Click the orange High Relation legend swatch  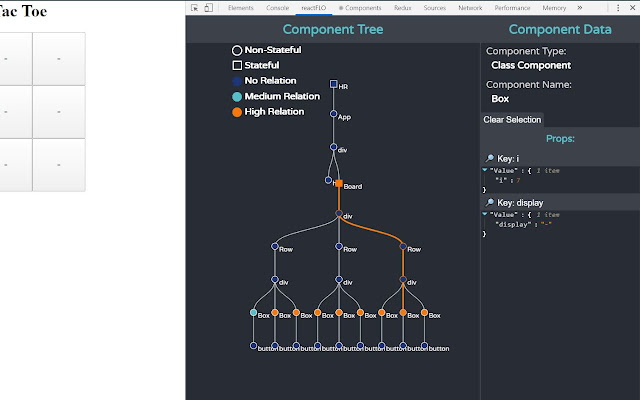(x=237, y=112)
